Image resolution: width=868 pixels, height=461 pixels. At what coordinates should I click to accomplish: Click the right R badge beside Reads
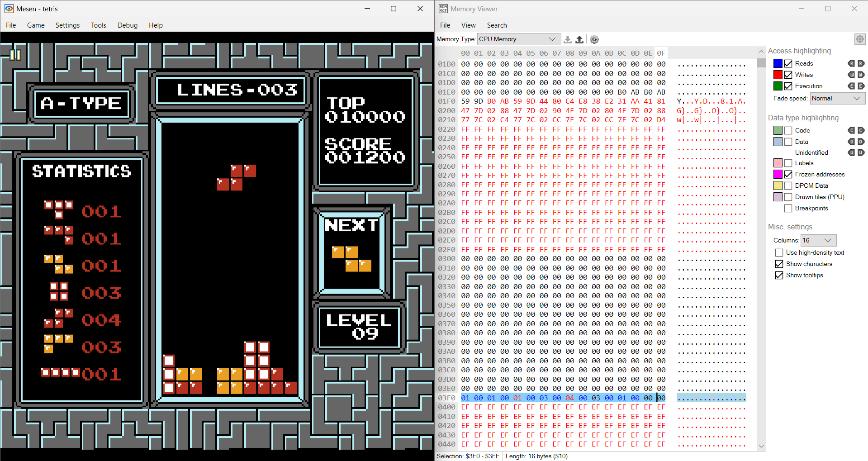coord(861,63)
